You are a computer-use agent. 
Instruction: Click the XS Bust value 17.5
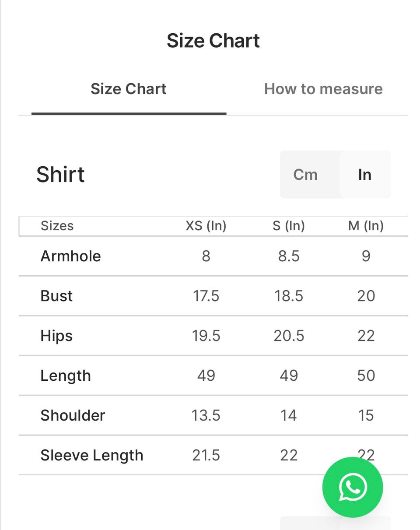tap(206, 296)
